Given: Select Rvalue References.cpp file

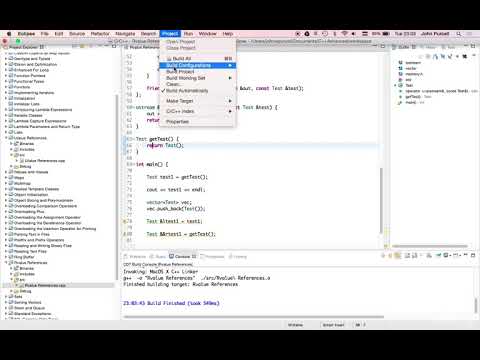Looking at the screenshot, I should click(x=45, y=285).
